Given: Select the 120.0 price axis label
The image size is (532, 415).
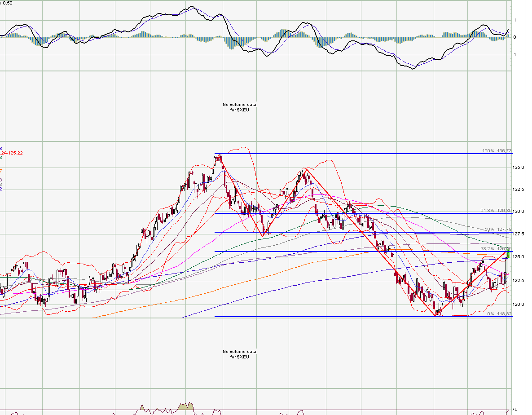Looking at the screenshot, I should pos(518,305).
